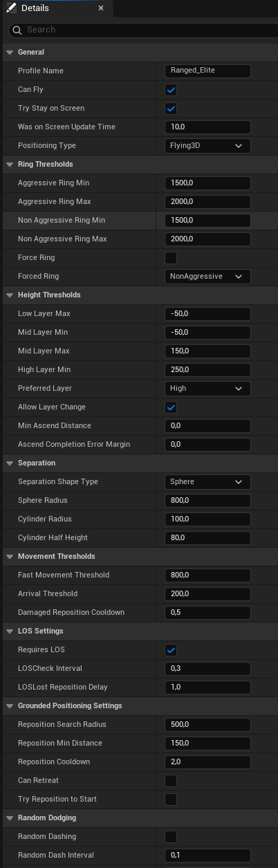Click the High Layer Min value
Screen dimensions: 278x868
tap(207, 370)
